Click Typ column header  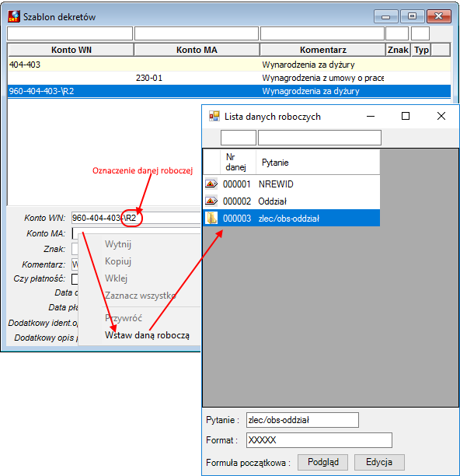point(421,50)
